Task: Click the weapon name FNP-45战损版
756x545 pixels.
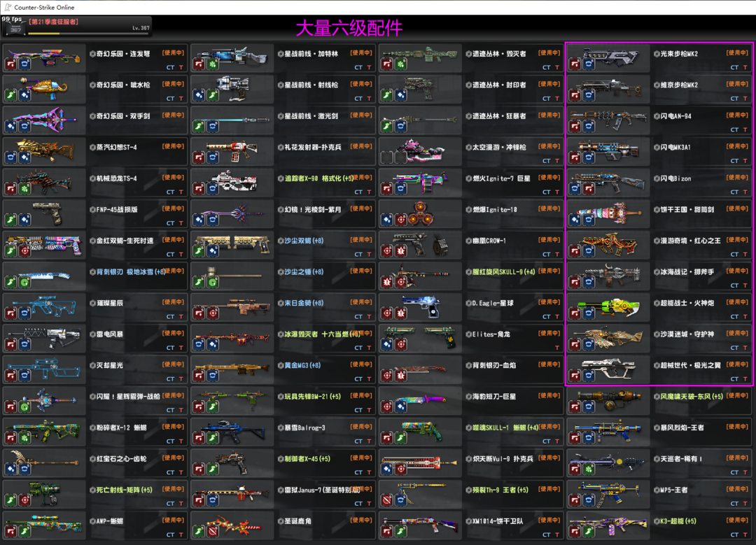Action: point(117,210)
